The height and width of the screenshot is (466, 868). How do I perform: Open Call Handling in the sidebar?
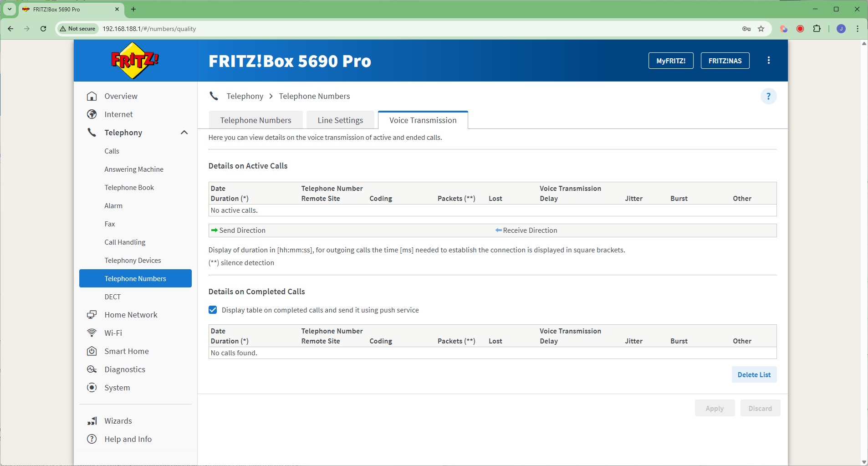pyautogui.click(x=125, y=242)
